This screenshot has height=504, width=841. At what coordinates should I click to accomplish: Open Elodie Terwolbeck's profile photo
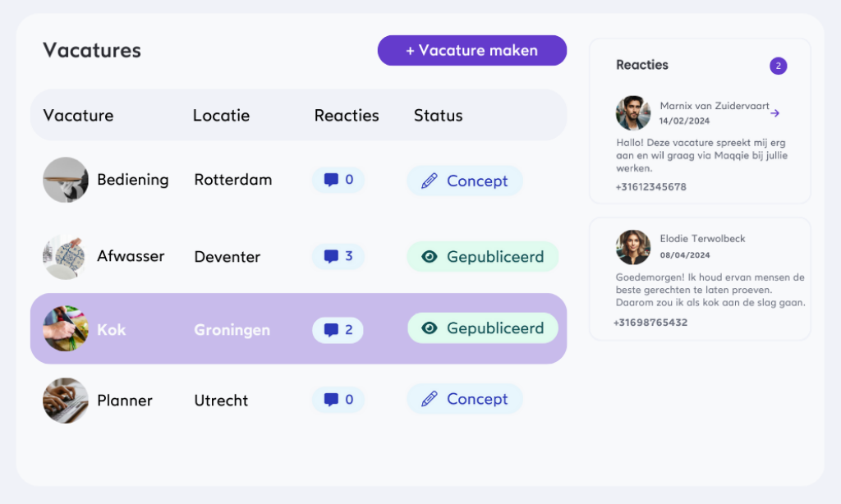633,247
